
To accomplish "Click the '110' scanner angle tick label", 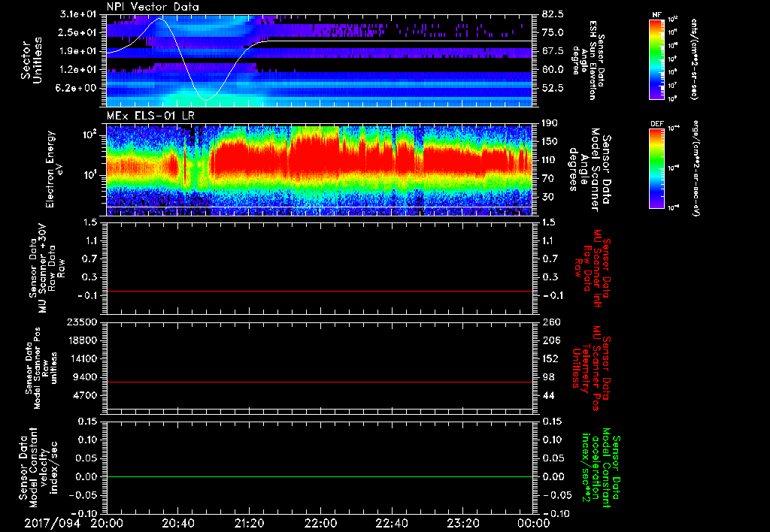I will click(x=550, y=160).
